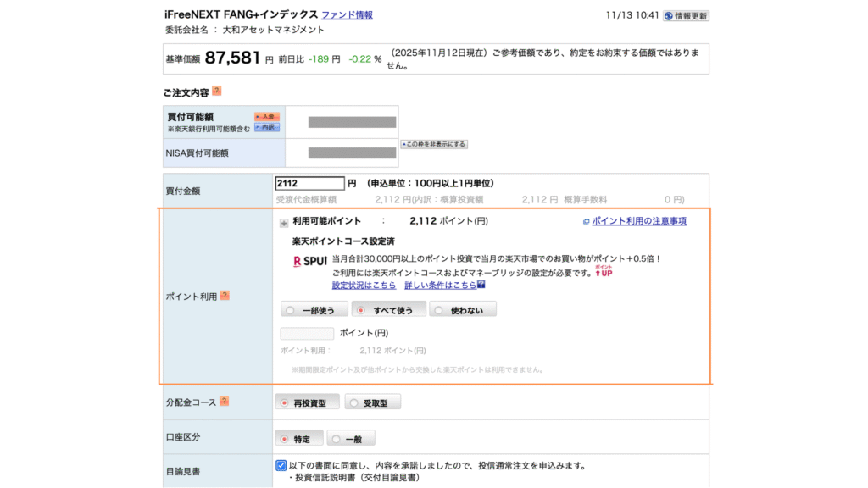
Task: Select 受取型 for distribution course
Action: click(x=372, y=403)
